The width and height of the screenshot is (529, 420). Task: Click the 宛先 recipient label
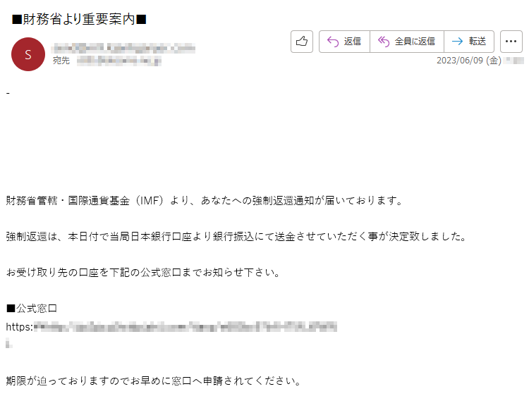tap(61, 61)
